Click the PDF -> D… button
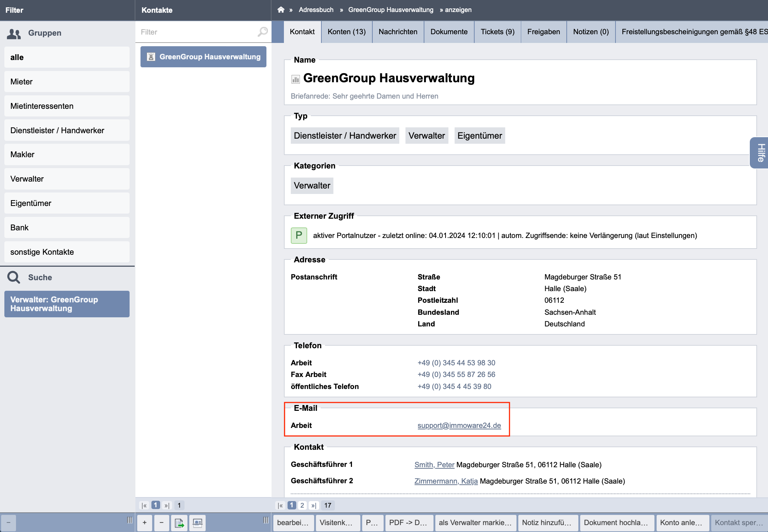Viewport: 768px width, 532px height. tap(409, 523)
